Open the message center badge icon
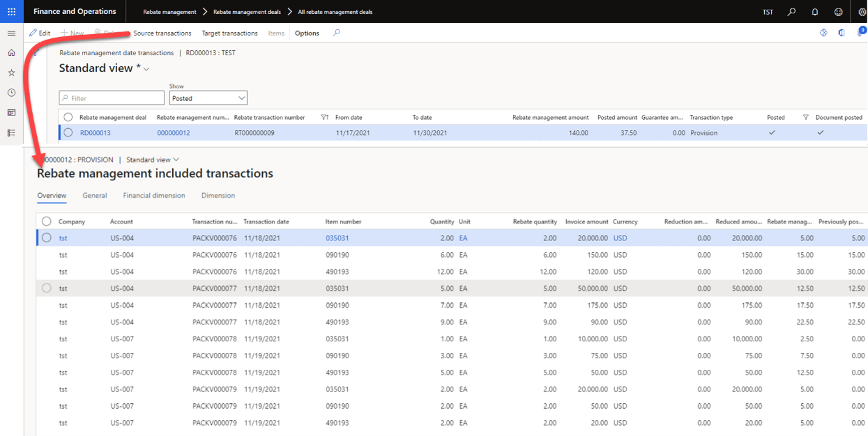 (860, 30)
